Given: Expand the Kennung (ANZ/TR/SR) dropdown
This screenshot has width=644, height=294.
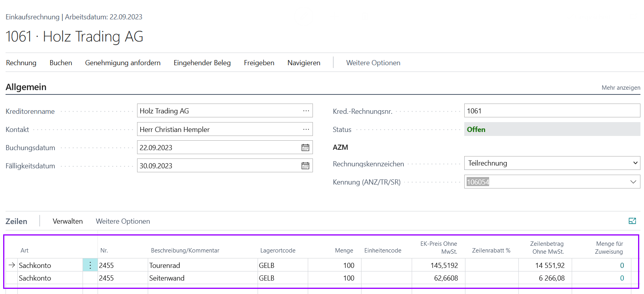Looking at the screenshot, I should pyautogui.click(x=633, y=182).
